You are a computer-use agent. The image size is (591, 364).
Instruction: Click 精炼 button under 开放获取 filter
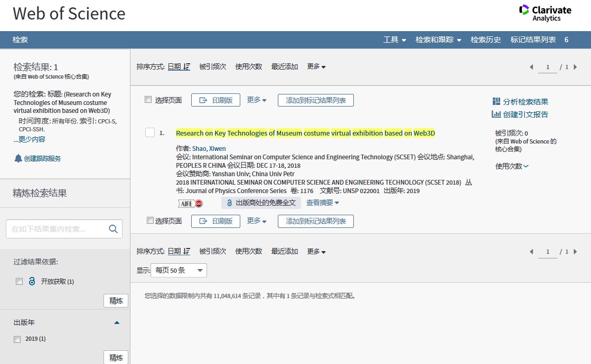coord(116,301)
